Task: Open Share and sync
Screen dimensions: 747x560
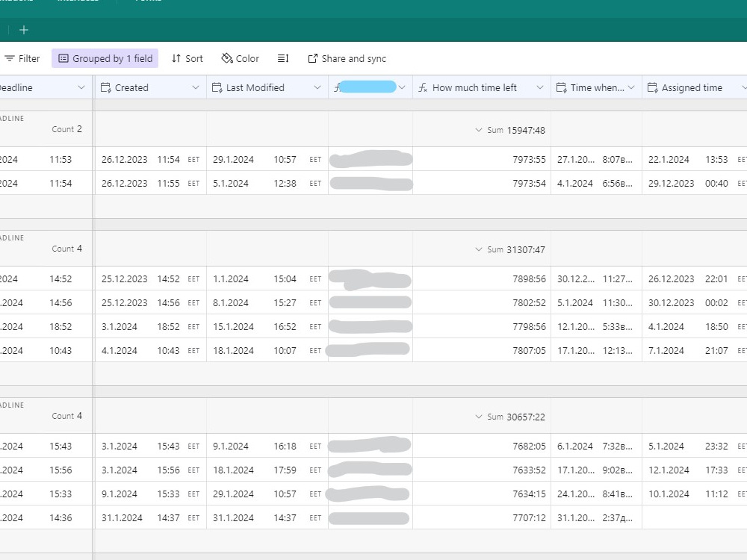Action: click(347, 58)
